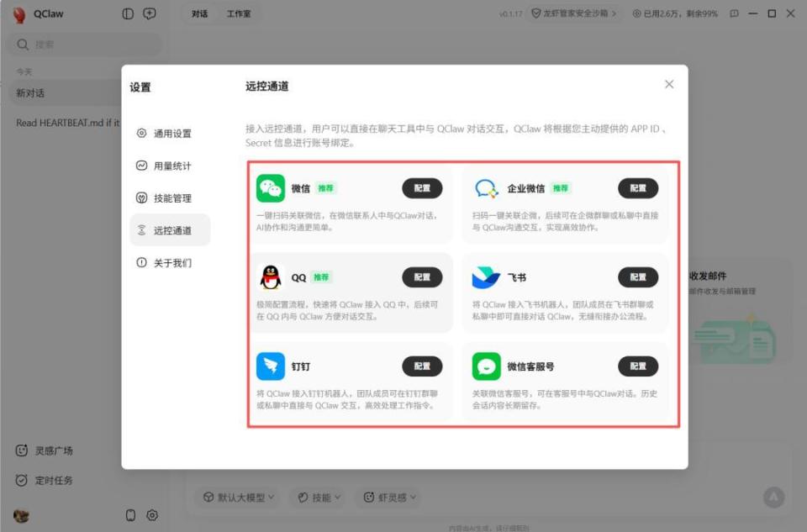This screenshot has height=532, width=807.
Task: Click the 飞书 (Feishu) channel icon
Action: coord(486,277)
